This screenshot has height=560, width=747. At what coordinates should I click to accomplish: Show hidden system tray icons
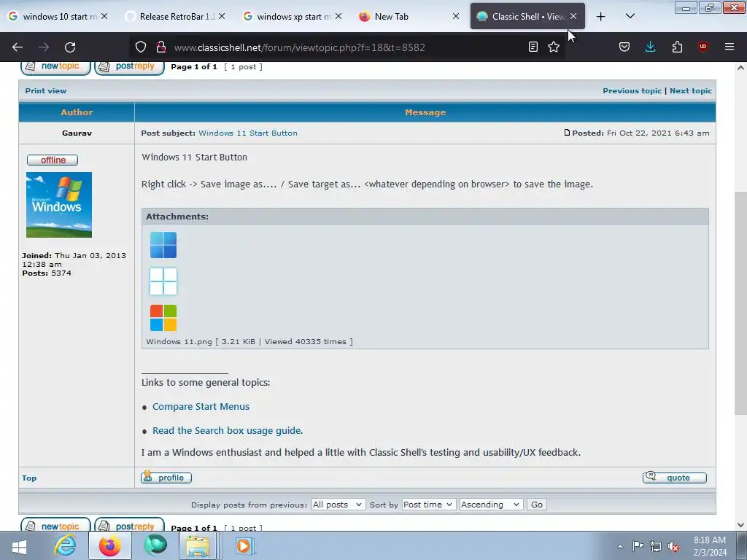pos(620,546)
